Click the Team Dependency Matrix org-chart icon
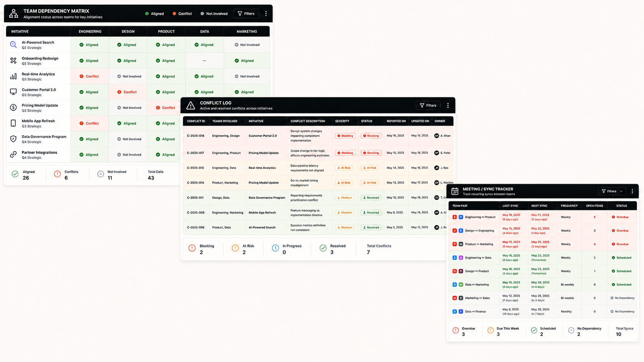 [13, 13]
